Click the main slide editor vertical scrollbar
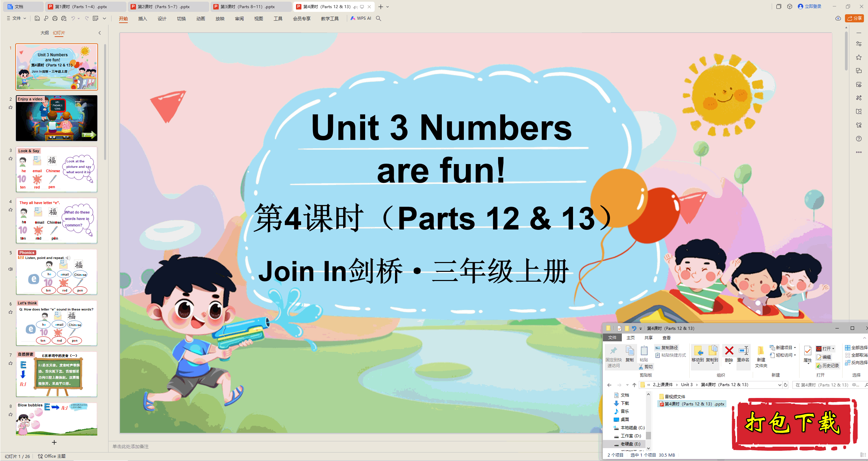The height and width of the screenshot is (461, 868). tap(846, 51)
